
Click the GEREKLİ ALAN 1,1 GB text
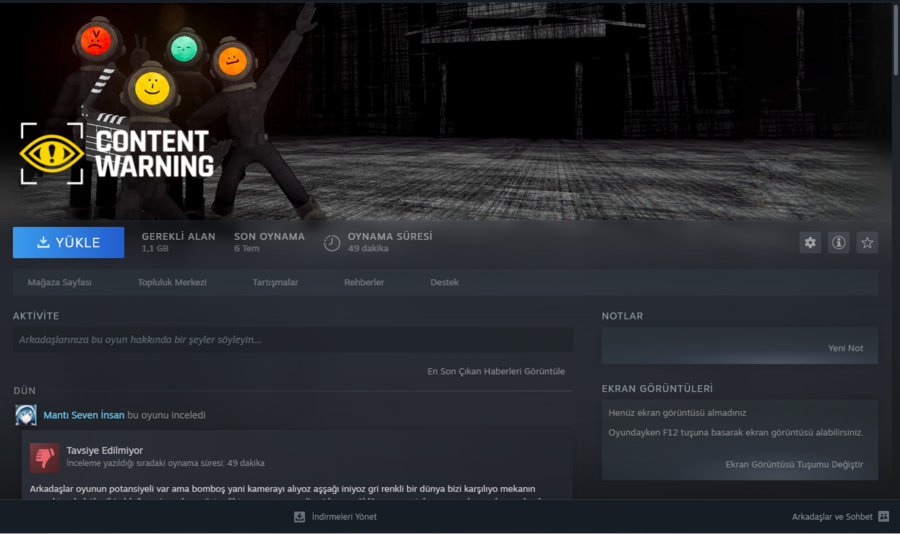(x=179, y=242)
